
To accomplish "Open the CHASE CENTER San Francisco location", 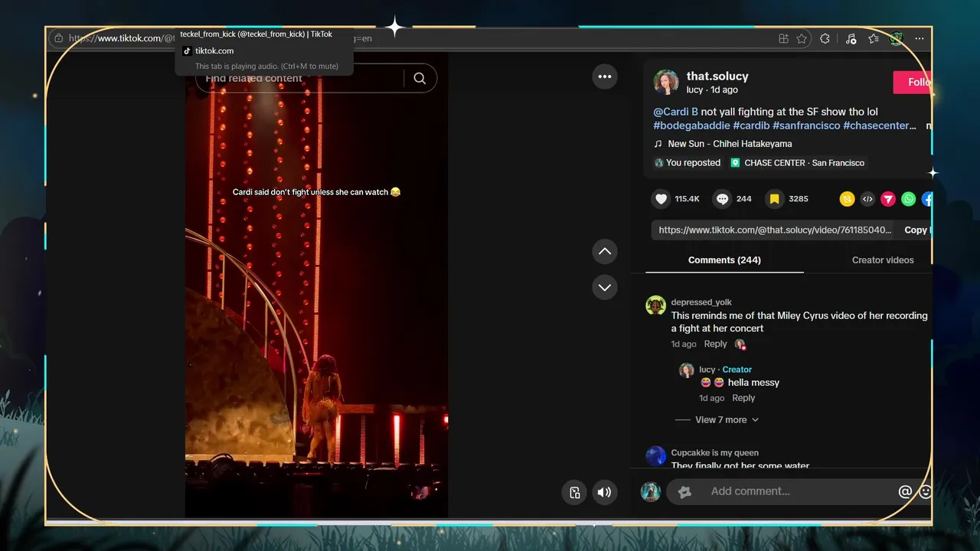I will (797, 163).
